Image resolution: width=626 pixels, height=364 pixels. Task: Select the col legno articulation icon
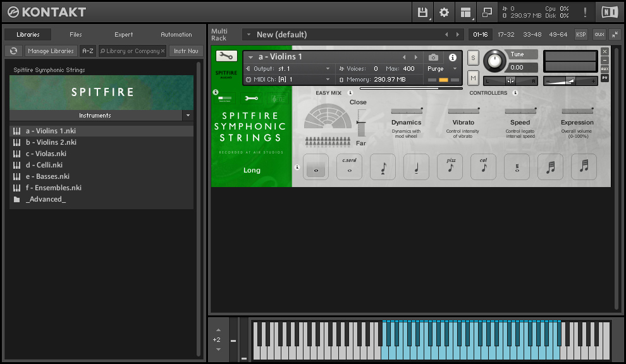[x=483, y=166]
